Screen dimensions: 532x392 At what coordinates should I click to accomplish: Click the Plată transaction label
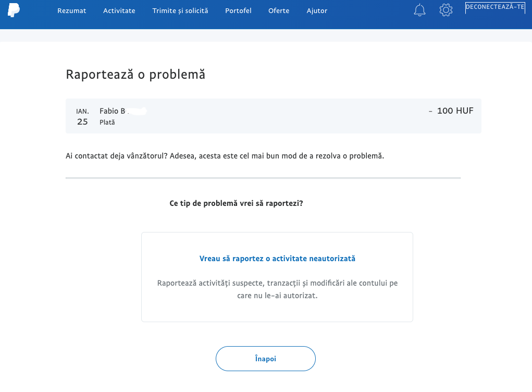point(107,122)
